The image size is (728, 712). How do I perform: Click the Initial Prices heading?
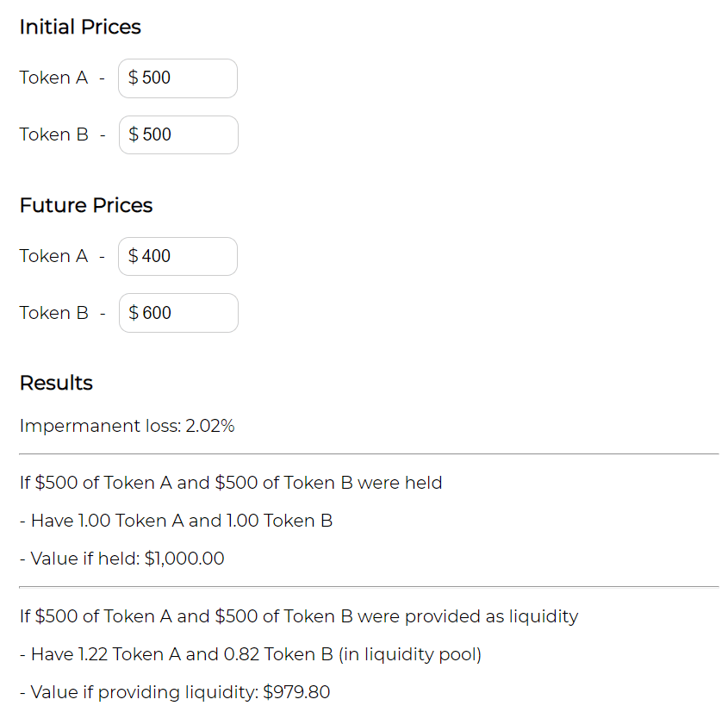tap(80, 28)
